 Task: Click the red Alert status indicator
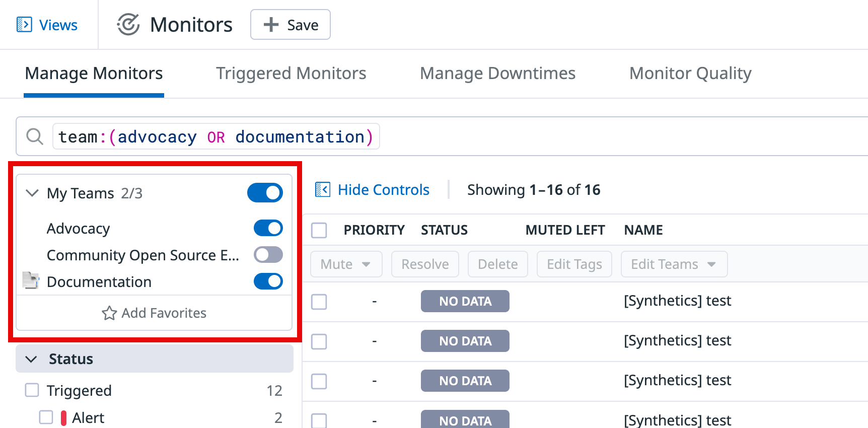[x=63, y=418]
